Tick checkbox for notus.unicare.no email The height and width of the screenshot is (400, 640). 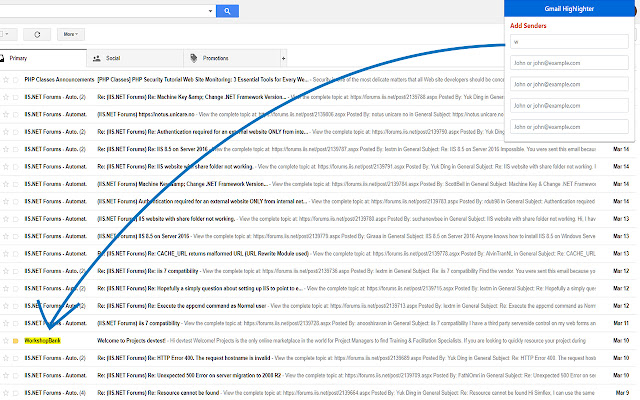tap(16, 115)
